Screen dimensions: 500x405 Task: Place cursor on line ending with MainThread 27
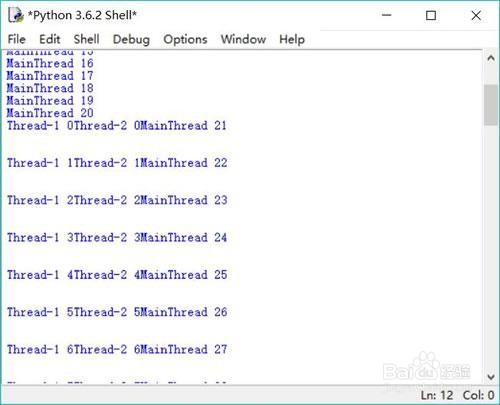117,349
